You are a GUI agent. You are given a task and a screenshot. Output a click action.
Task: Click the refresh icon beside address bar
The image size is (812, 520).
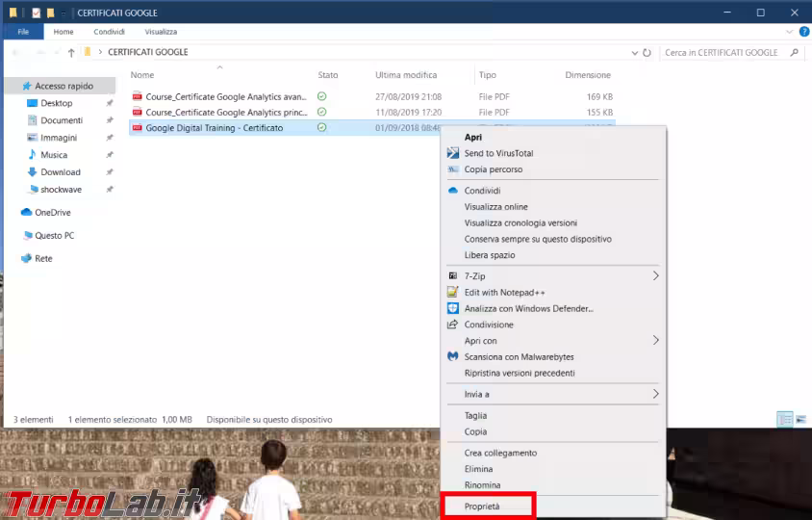click(x=647, y=53)
